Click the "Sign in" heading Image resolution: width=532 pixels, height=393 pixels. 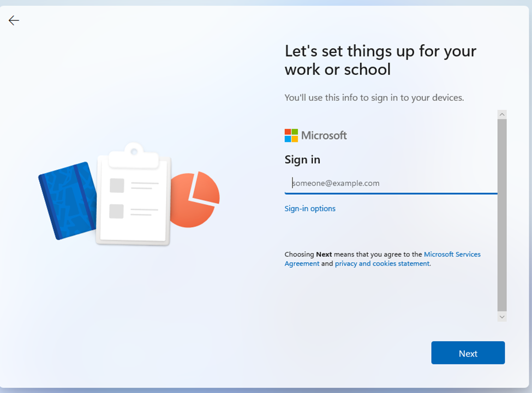pos(302,159)
